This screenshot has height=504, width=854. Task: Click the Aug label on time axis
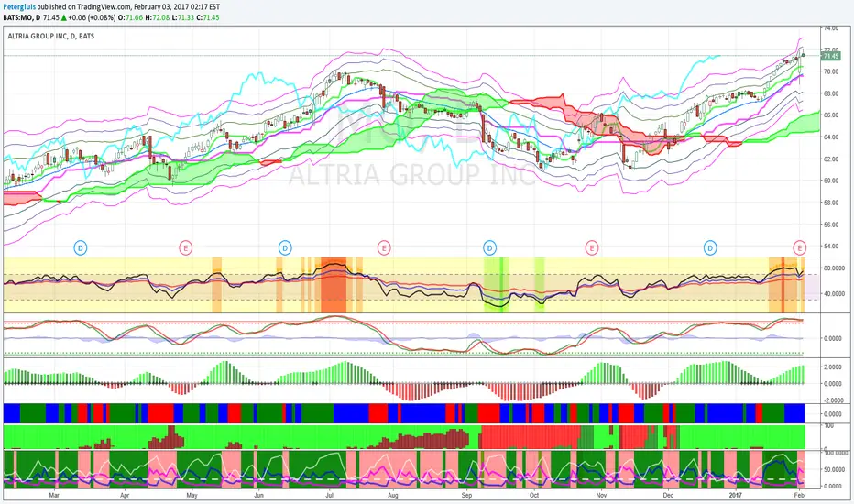(x=393, y=495)
